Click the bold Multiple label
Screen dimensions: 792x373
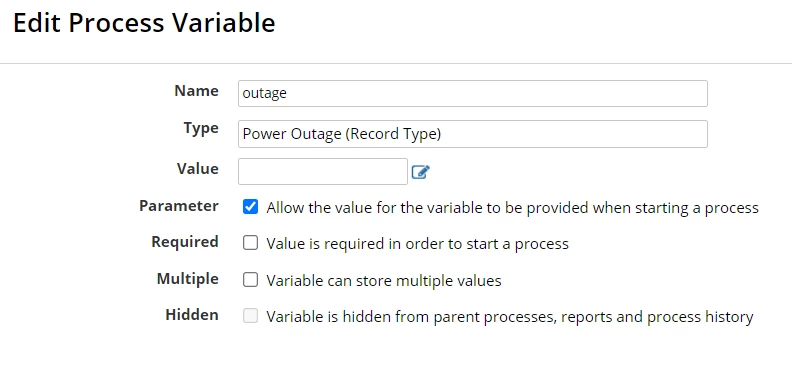[x=188, y=279]
